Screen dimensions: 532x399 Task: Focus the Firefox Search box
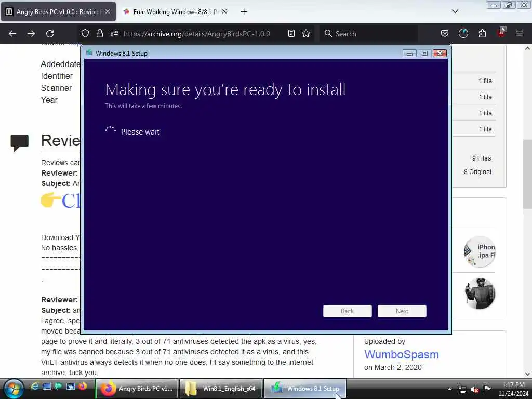tap(368, 34)
